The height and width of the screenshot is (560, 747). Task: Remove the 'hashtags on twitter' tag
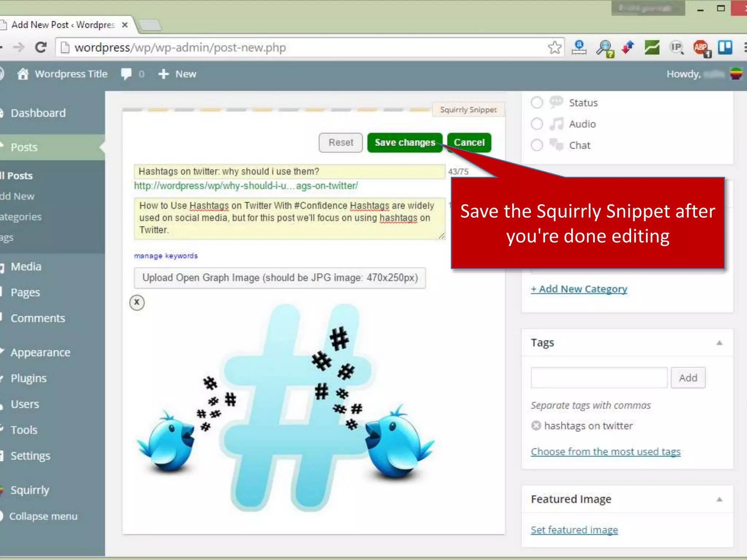click(536, 426)
